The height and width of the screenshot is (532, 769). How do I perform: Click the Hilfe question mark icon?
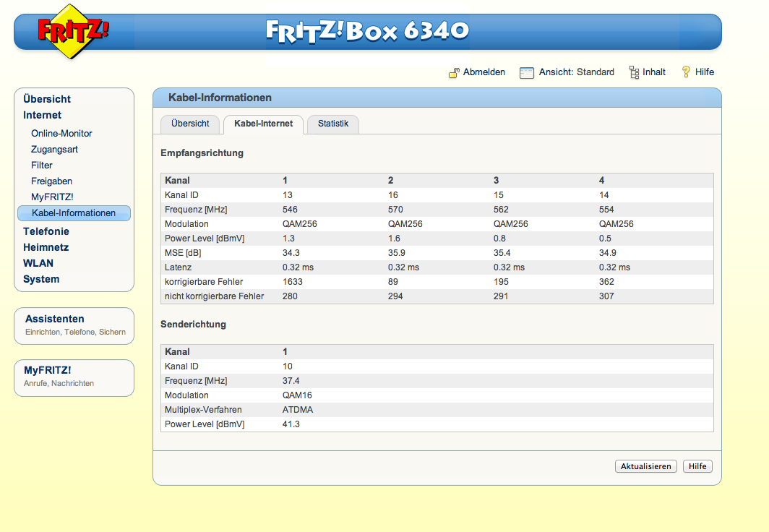tap(686, 72)
